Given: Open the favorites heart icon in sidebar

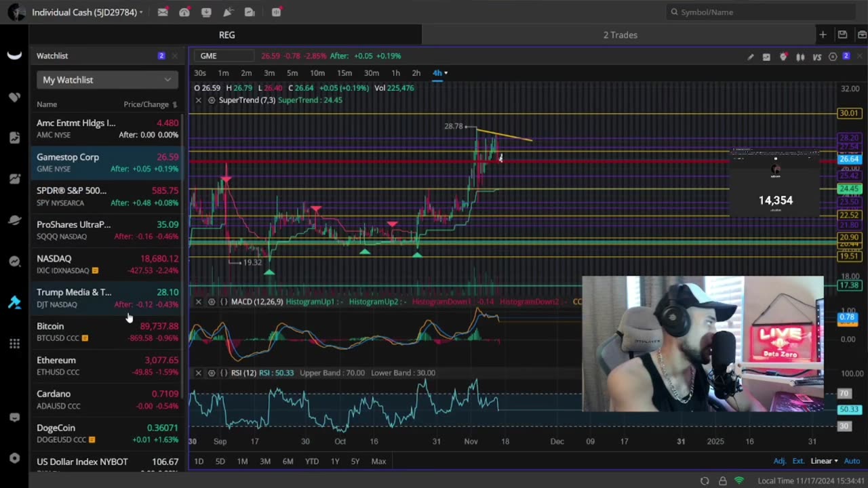Looking at the screenshot, I should [x=14, y=97].
